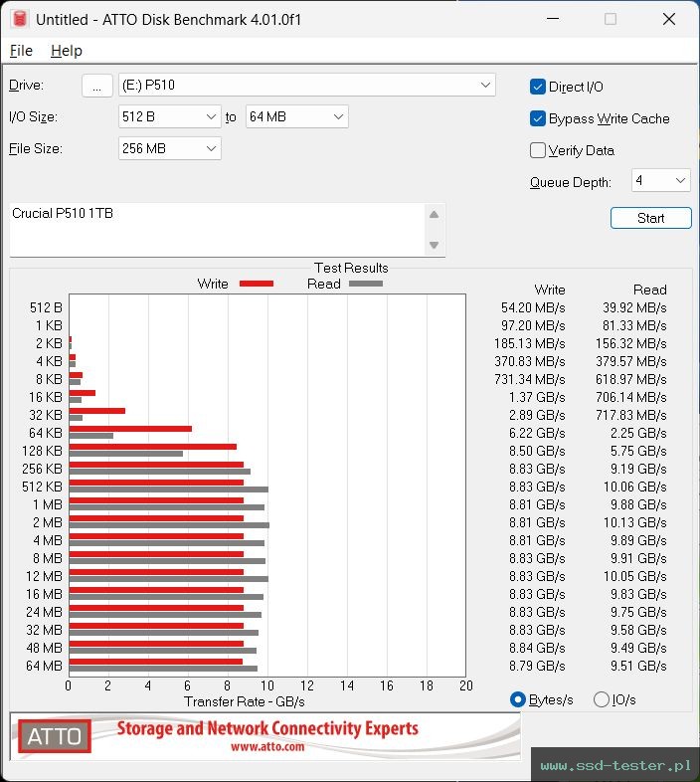Screen dimensions: 700x782
Task: Click the ATTO logo in the banner
Action: pyautogui.click(x=55, y=736)
